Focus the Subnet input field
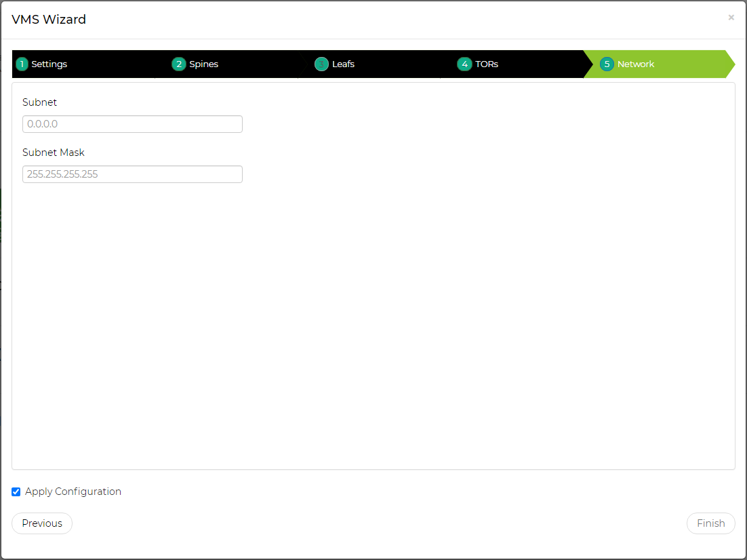747x560 pixels. (x=132, y=124)
